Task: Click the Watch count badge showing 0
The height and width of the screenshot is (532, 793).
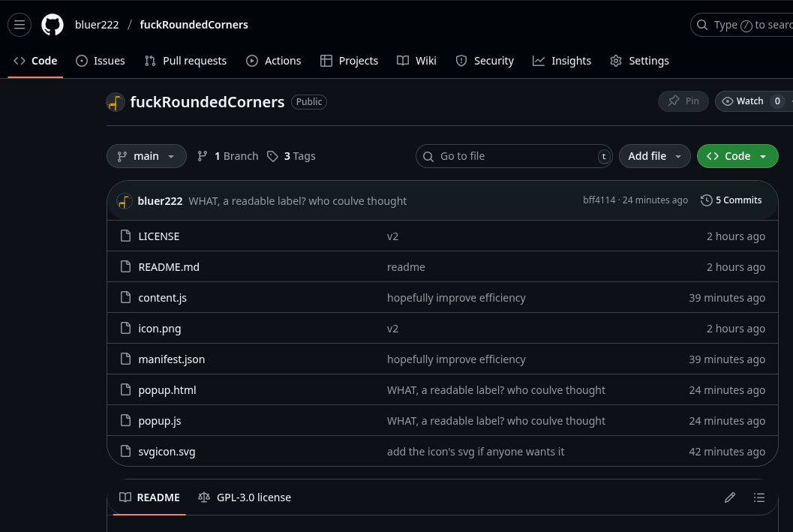Action: tap(777, 101)
